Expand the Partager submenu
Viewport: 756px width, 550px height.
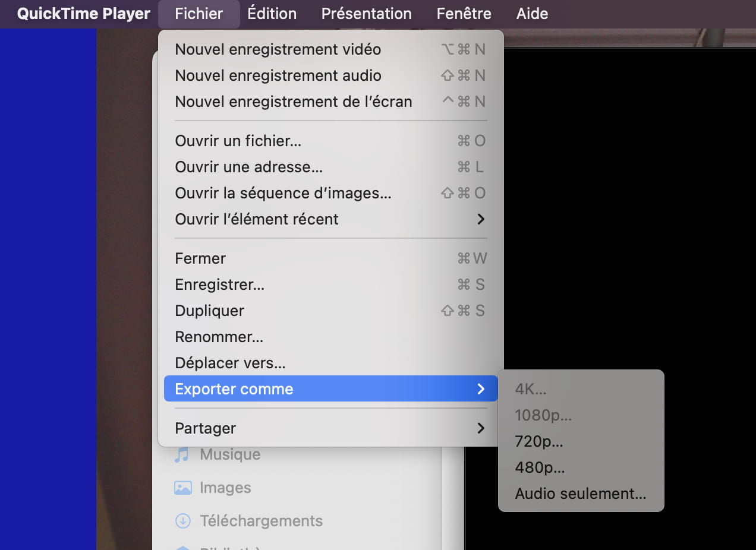(330, 428)
